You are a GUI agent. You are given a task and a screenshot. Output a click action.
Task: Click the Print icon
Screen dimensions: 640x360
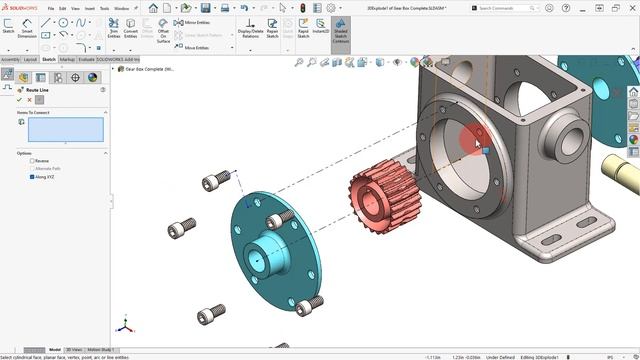point(225,8)
